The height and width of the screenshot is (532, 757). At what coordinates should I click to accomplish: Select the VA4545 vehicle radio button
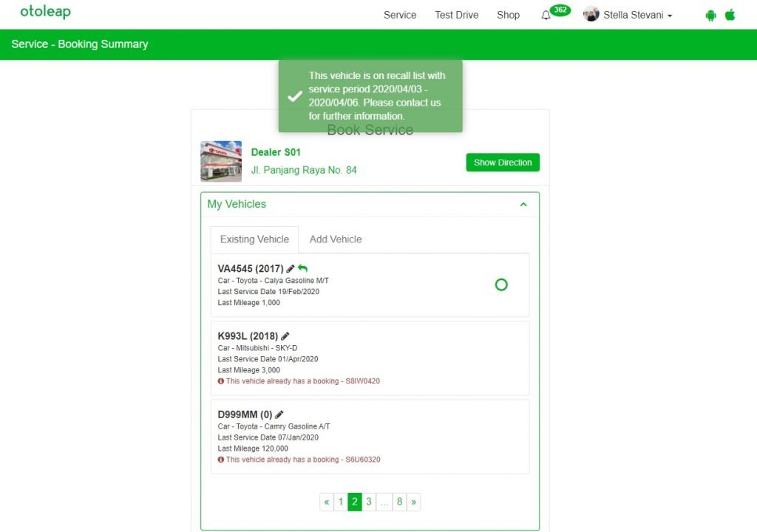click(501, 284)
